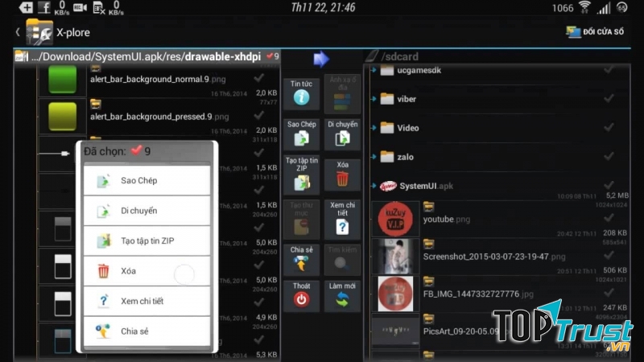Tap Tạo tập tin ZIP toolbar button
The height and width of the screenshot is (362, 644).
coord(301,175)
